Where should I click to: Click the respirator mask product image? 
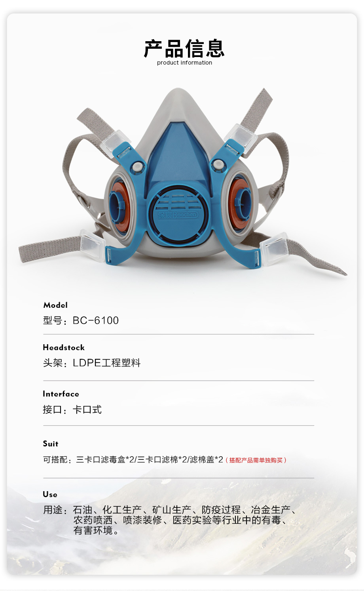point(182,181)
